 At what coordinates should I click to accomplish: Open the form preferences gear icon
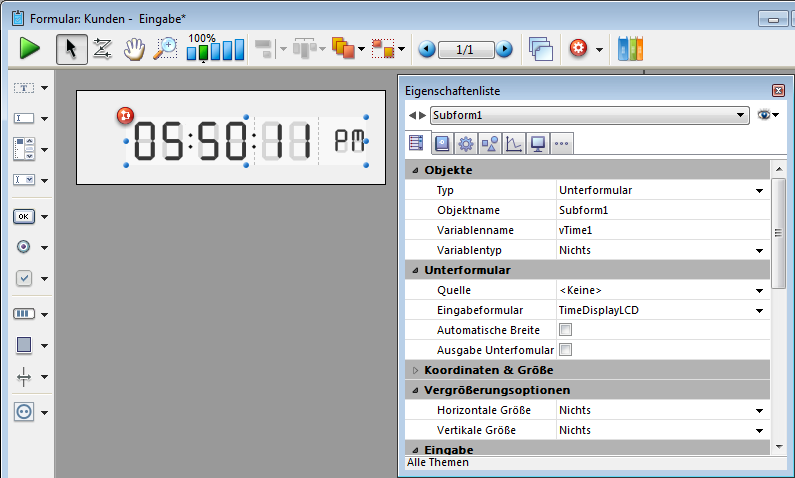(577, 48)
